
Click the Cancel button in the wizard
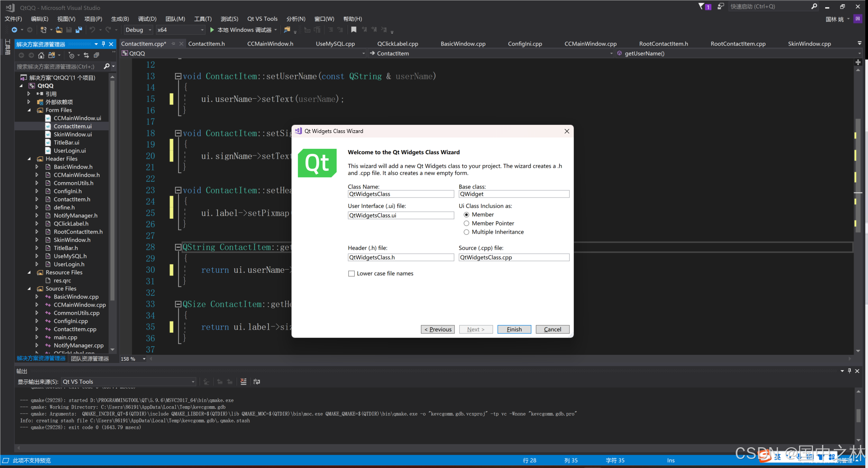click(553, 329)
